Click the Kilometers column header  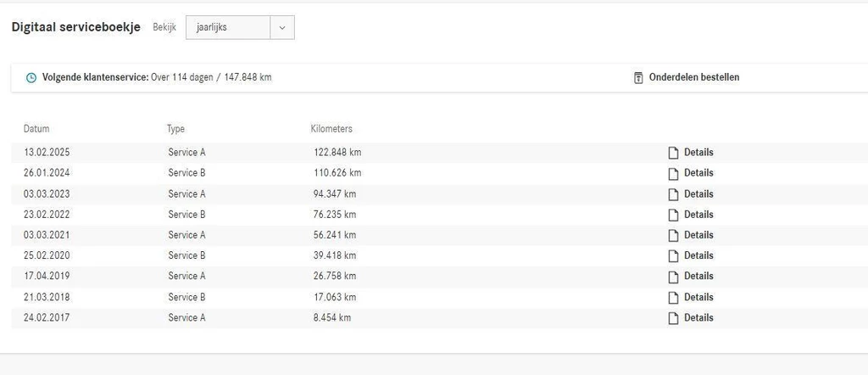(331, 129)
